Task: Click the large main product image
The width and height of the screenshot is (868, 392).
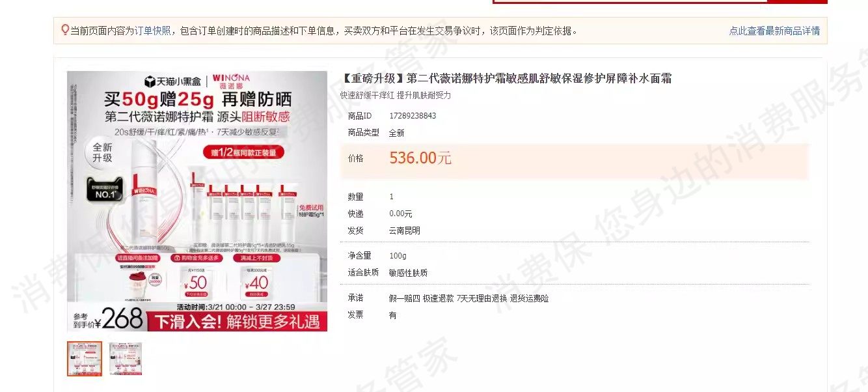Action: click(197, 201)
